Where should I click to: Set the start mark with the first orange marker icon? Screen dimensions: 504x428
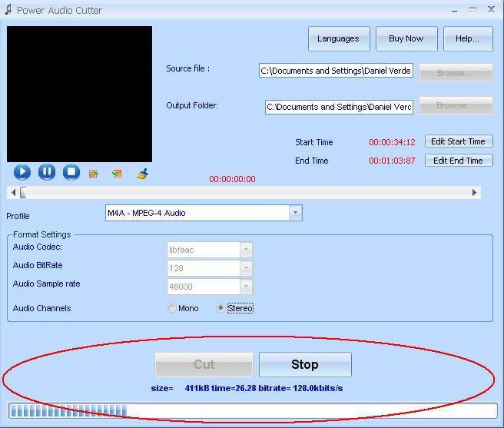[94, 174]
